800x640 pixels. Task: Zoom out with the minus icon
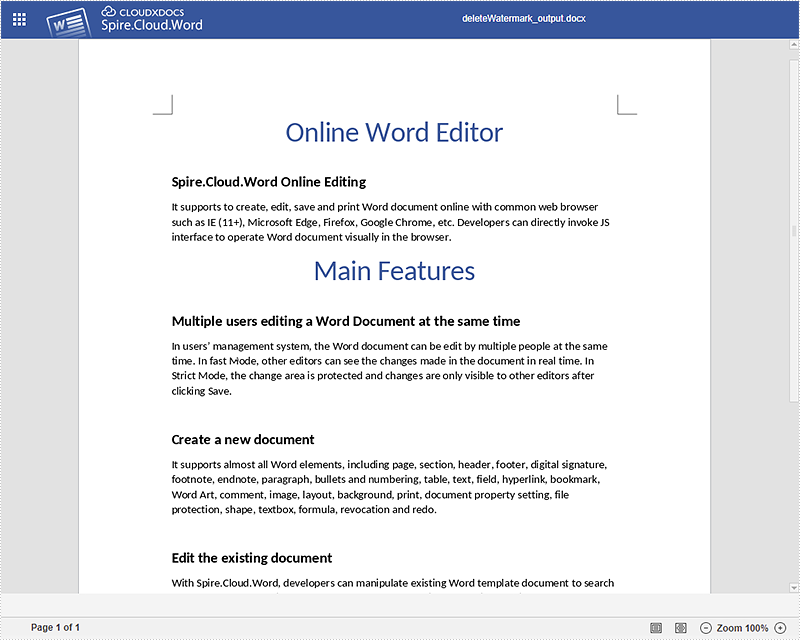click(x=706, y=628)
